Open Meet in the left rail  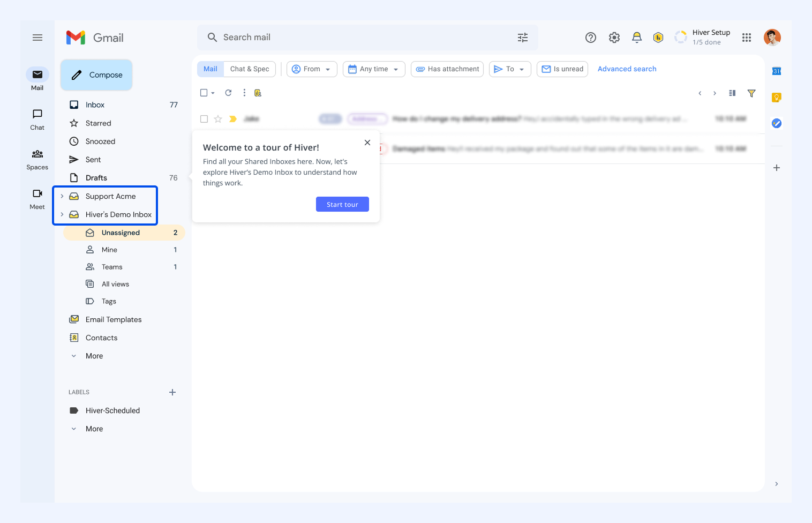coord(37,199)
